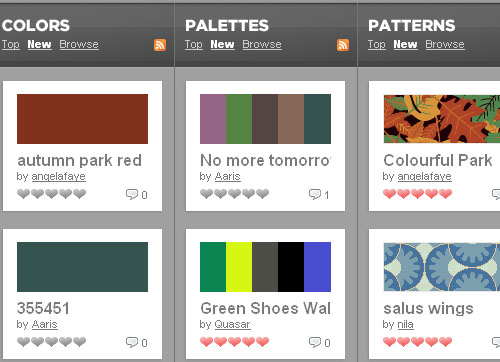Rate autumn park red with five hearts
This screenshot has height=362, width=500.
click(x=79, y=194)
